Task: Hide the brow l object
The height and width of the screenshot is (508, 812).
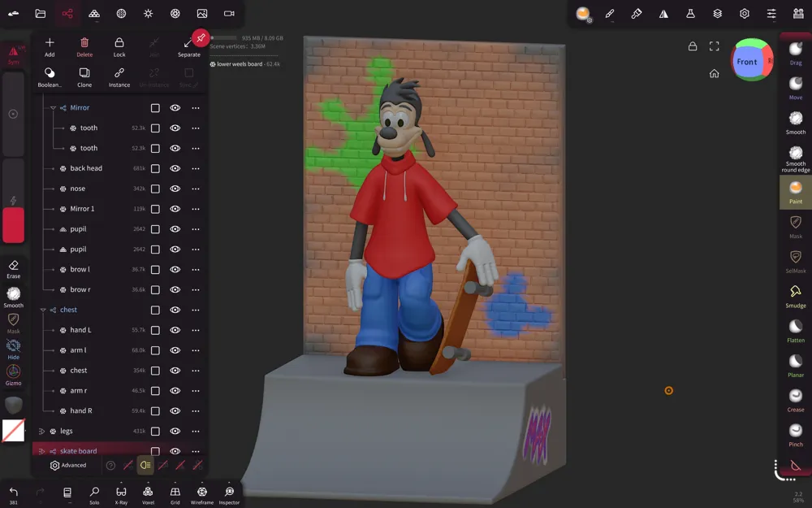Action: (175, 270)
